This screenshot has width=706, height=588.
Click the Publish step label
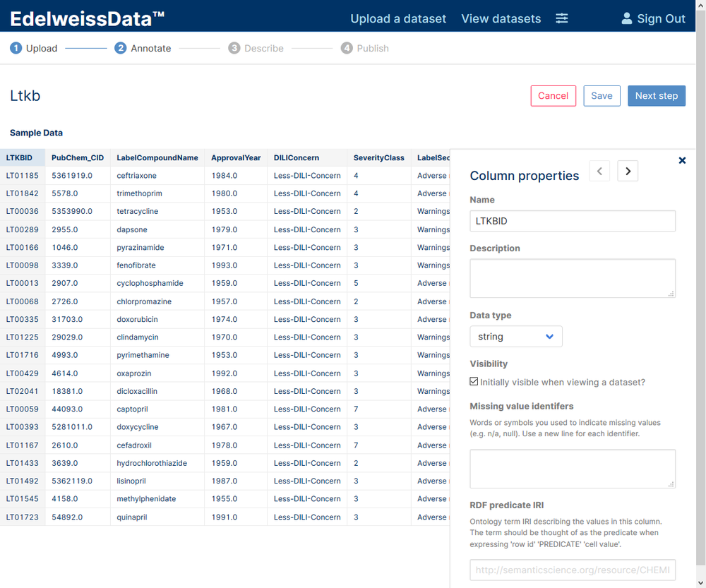373,48
